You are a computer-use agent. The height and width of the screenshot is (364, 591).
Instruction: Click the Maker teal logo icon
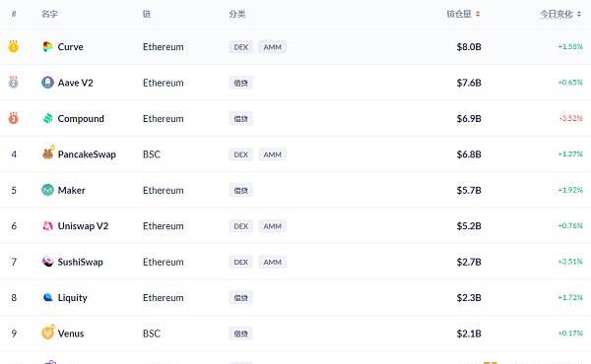point(47,190)
